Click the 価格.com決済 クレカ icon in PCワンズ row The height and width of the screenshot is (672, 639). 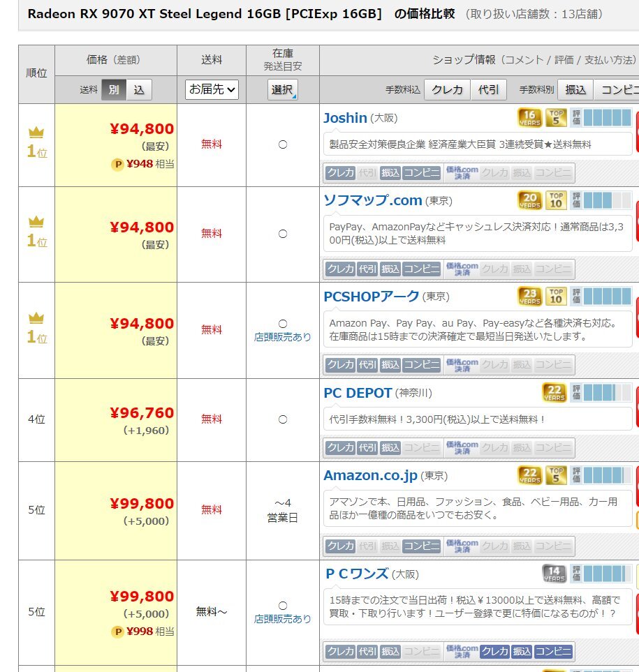[x=494, y=652]
